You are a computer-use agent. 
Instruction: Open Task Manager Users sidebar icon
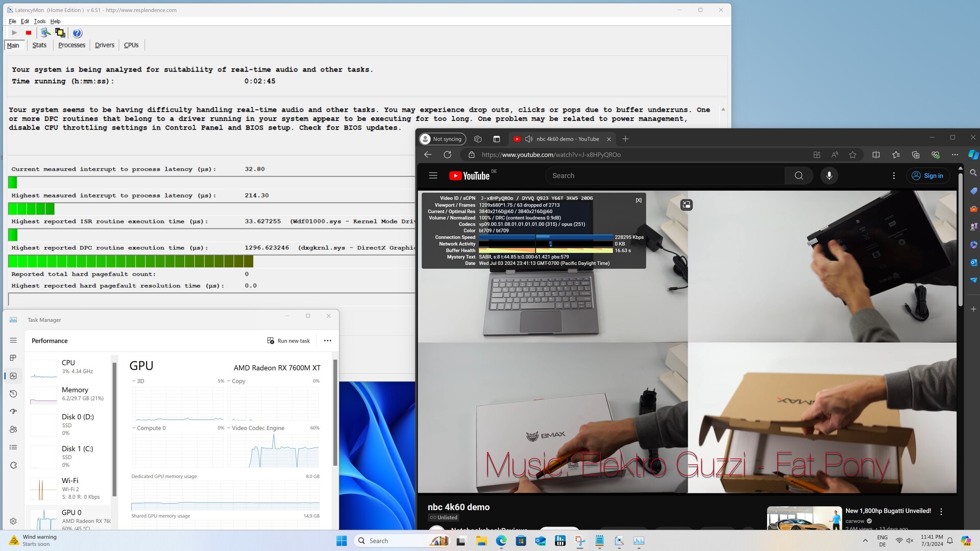coord(13,430)
